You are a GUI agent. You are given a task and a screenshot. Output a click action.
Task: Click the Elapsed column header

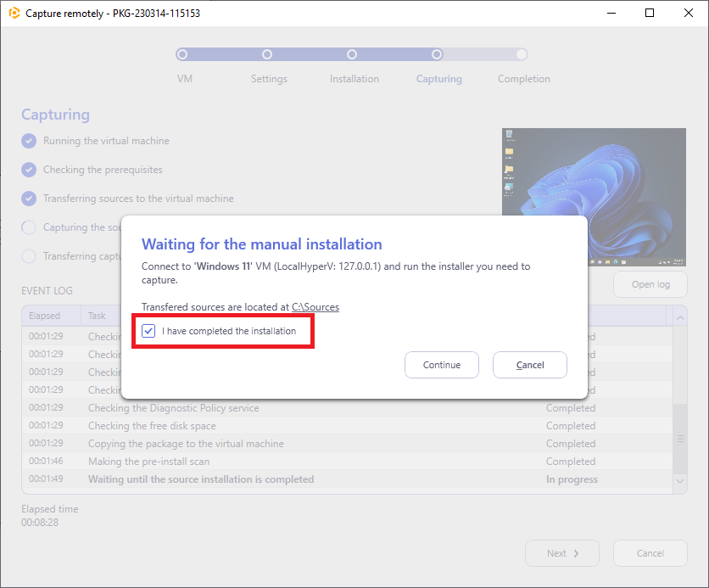pyautogui.click(x=52, y=316)
